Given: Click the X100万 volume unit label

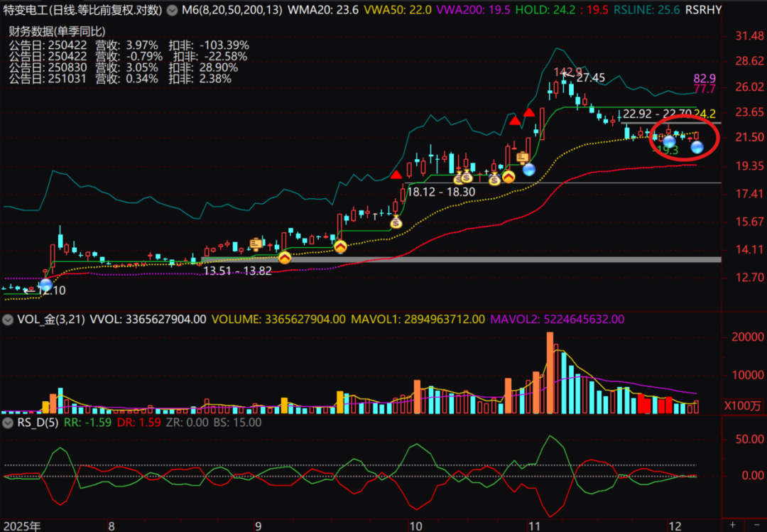Looking at the screenshot, I should 742,406.
